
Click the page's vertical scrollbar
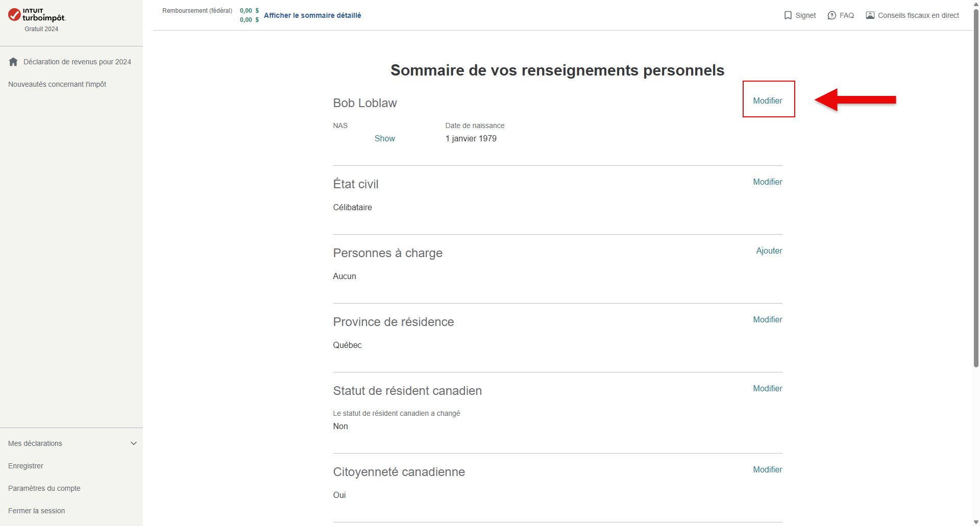tap(976, 189)
